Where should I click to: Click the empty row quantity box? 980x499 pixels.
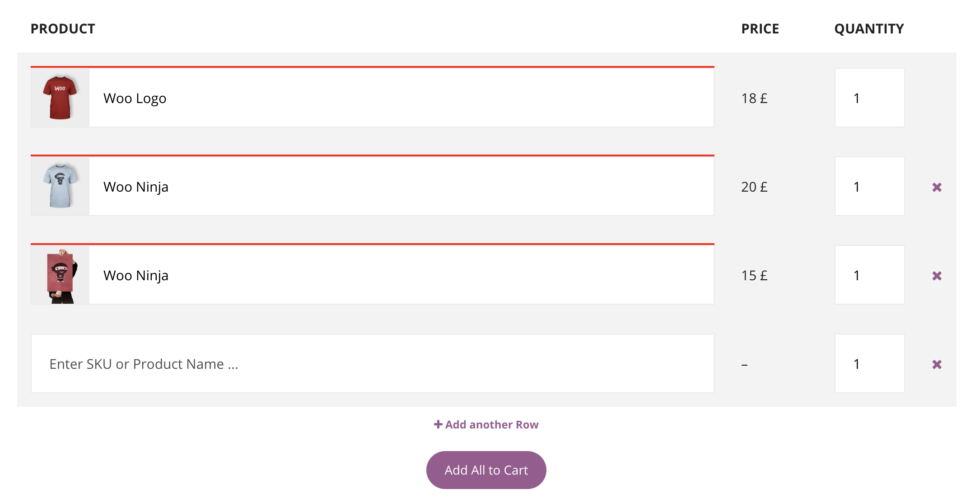(869, 363)
